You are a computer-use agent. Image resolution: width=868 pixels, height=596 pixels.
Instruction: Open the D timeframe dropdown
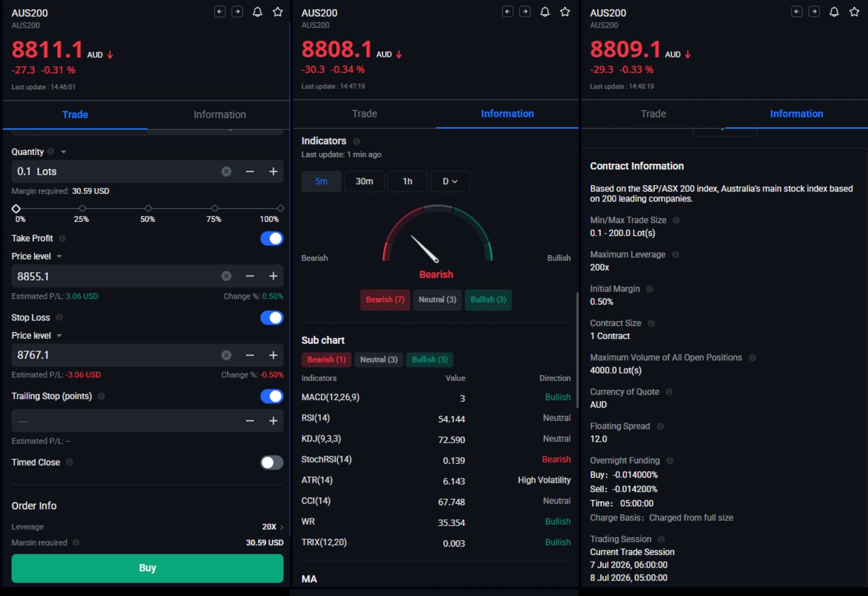[x=450, y=181]
